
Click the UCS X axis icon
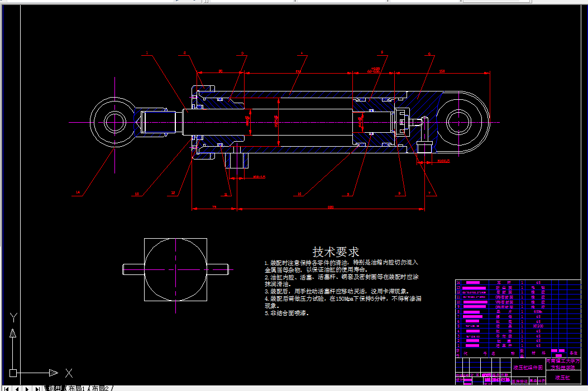69,373
